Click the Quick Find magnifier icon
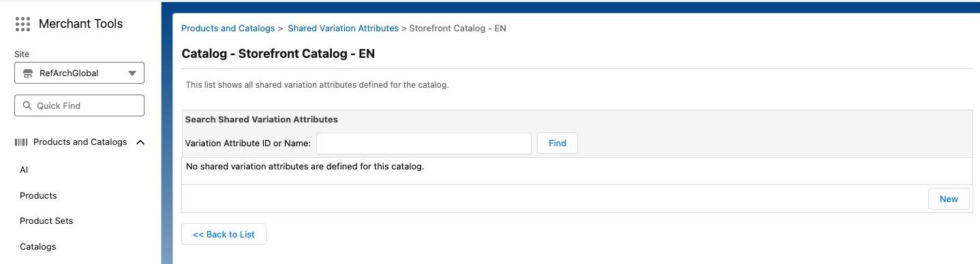 [x=27, y=105]
